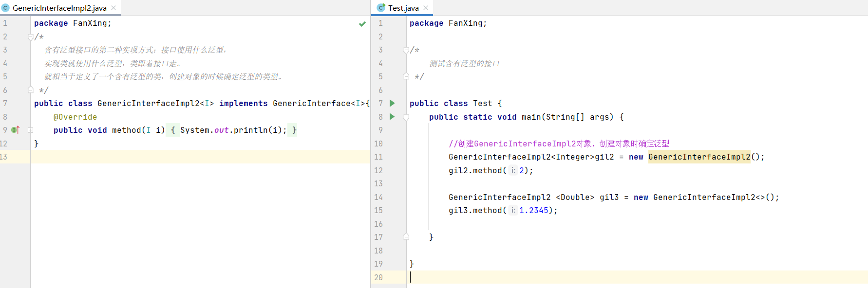868x288 pixels.
Task: Click the highlighted GenericInterfaceImpl2 constructor call
Action: (x=699, y=157)
